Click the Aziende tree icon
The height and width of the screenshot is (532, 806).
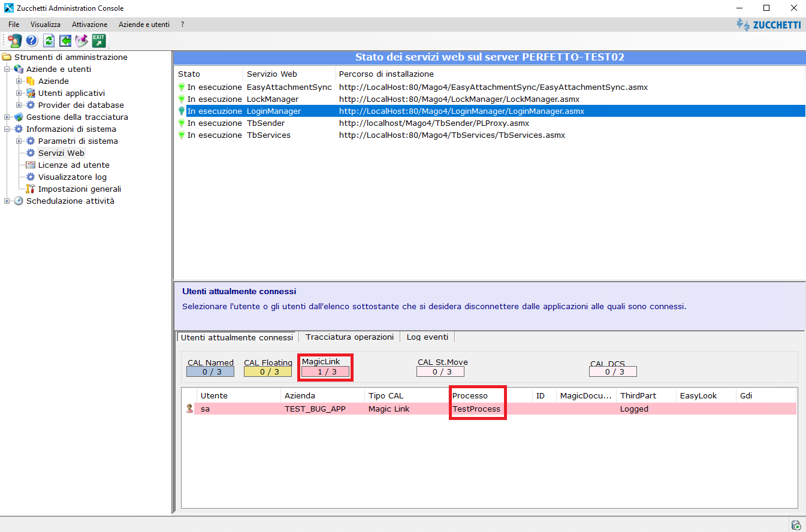(31, 81)
